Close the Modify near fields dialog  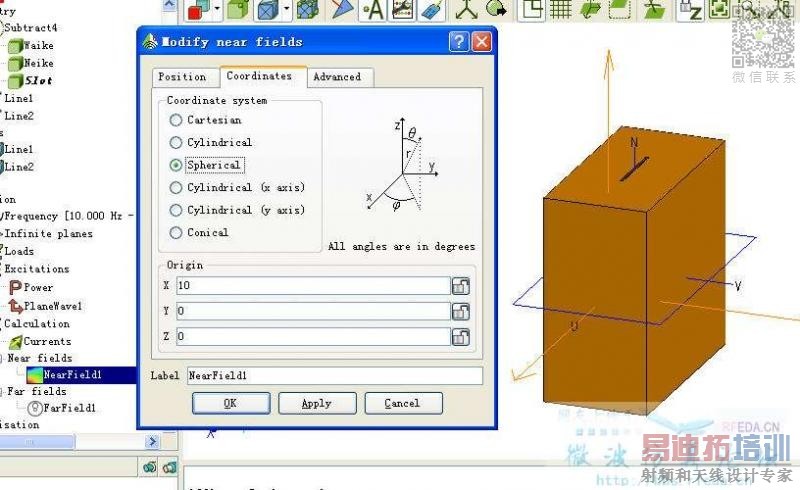(x=482, y=41)
